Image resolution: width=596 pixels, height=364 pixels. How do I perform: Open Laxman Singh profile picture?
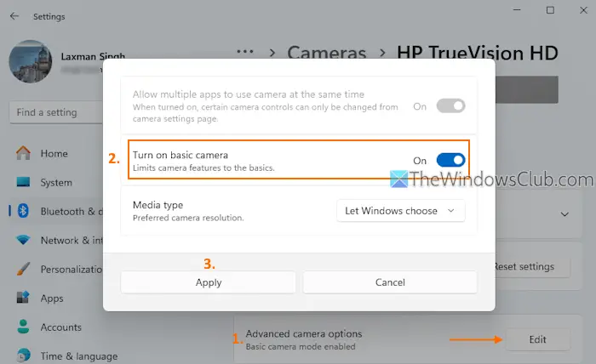coord(31,61)
